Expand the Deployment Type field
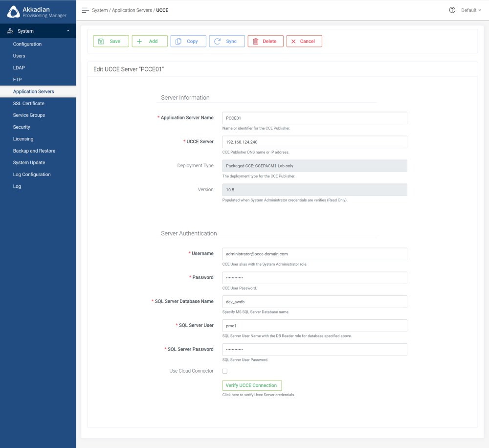 click(x=314, y=166)
